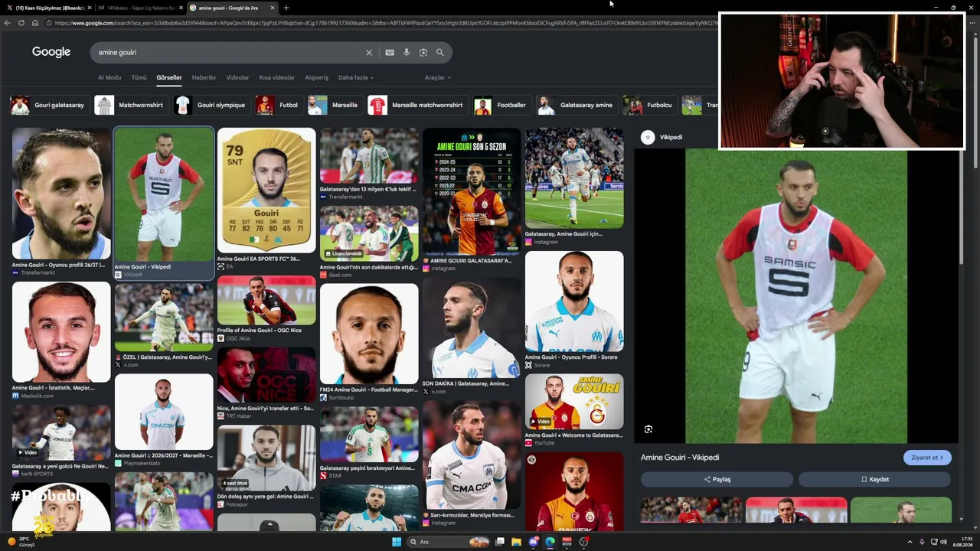Open the weather widget showing 29°C
This screenshot has height=551, width=980.
[21, 542]
